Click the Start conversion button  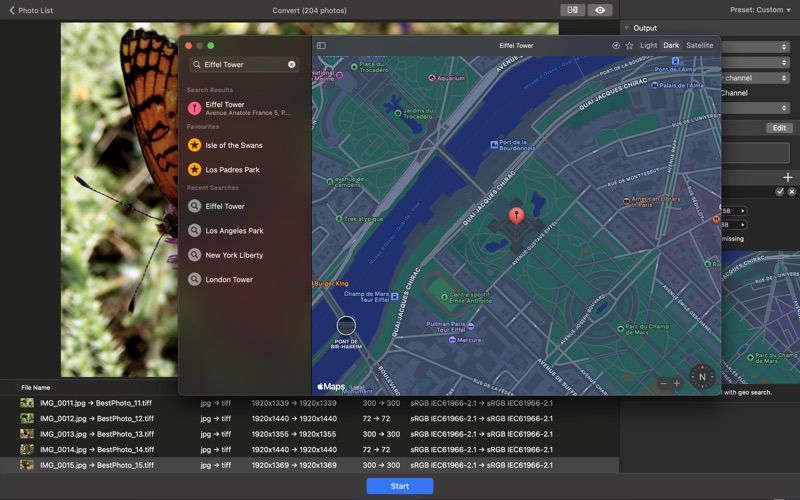click(x=399, y=486)
